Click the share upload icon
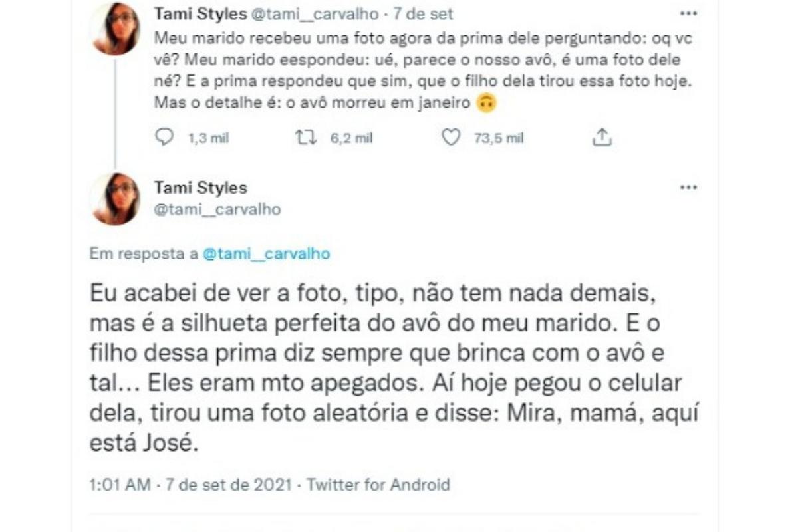The width and height of the screenshot is (798, 532). 601,138
